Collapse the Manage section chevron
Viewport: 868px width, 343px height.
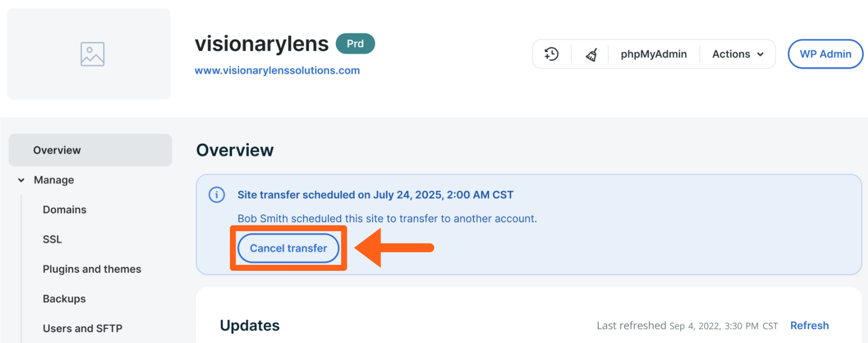pyautogui.click(x=21, y=180)
